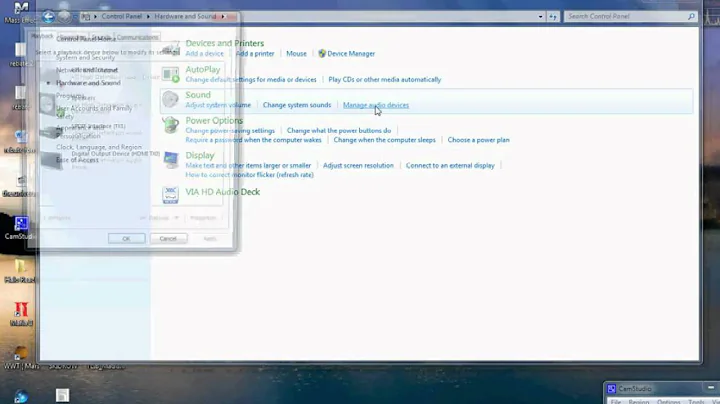Expand arrow after Control Panel breadcrumb
Screen dimensions: 720x404
(x=148, y=17)
